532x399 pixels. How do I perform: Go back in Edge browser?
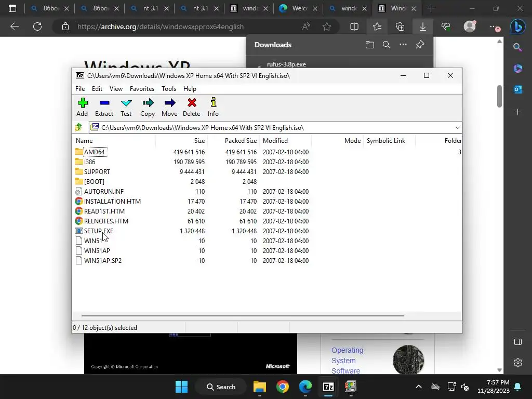point(14,26)
